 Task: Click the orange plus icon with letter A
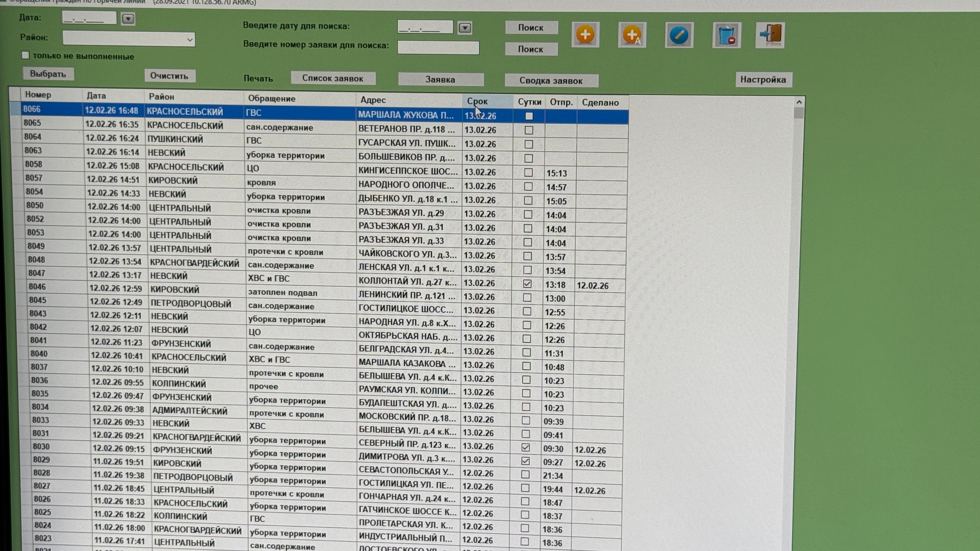click(632, 35)
